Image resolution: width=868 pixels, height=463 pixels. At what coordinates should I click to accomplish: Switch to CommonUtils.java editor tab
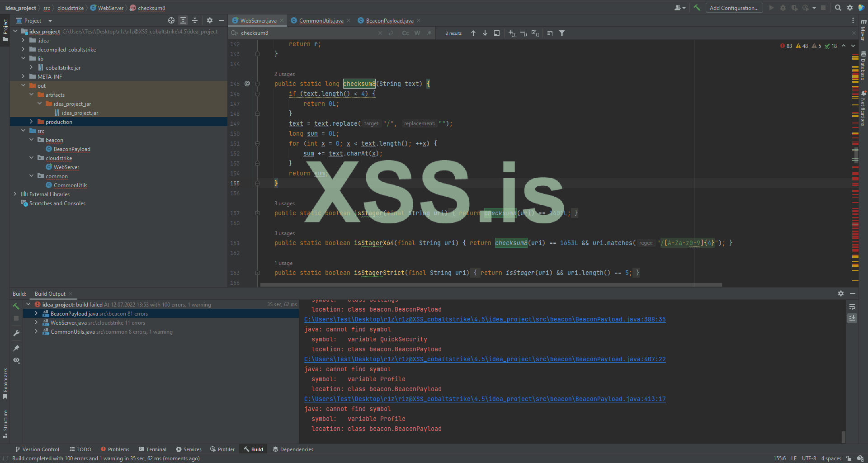click(x=321, y=20)
